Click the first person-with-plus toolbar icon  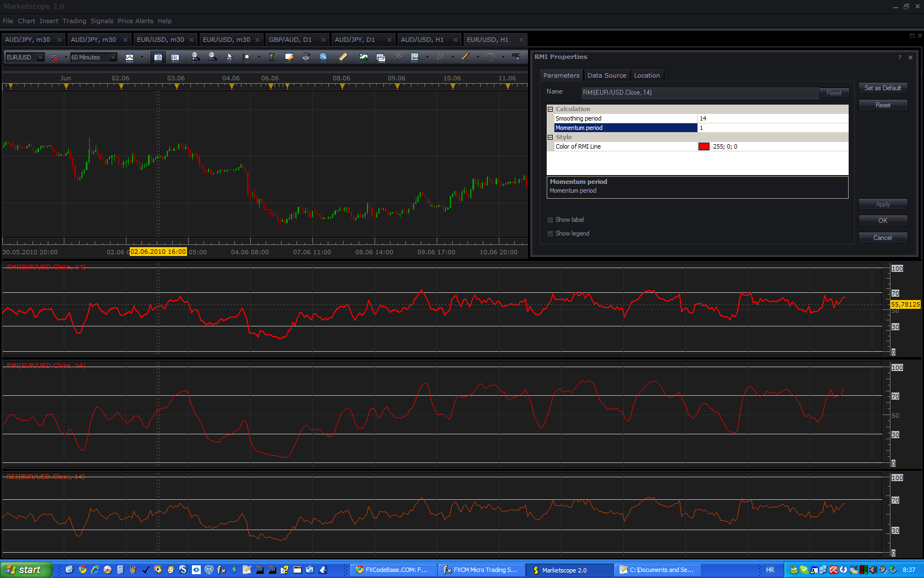coord(195,57)
